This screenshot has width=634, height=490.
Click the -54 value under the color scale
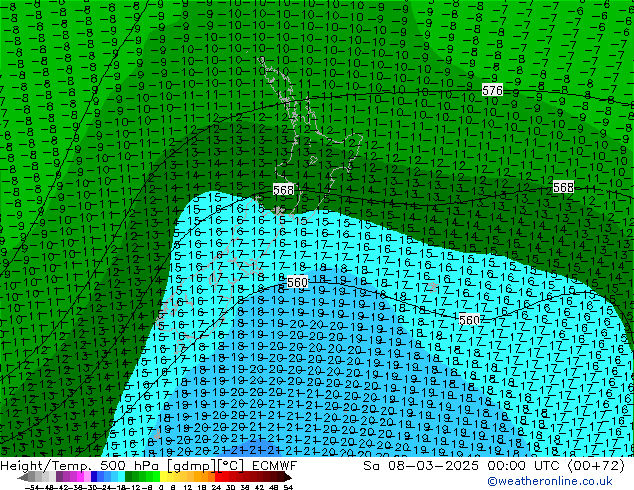[x=33, y=487]
